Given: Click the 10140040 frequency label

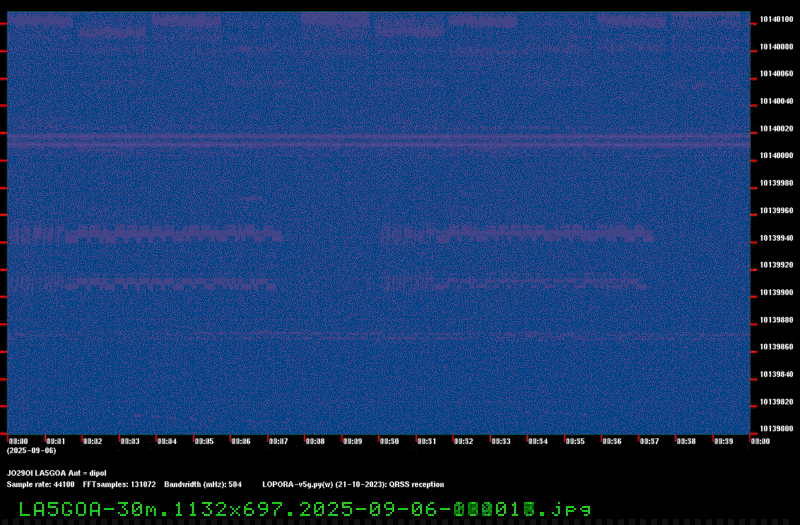Looking at the screenshot, I should click(x=776, y=102).
